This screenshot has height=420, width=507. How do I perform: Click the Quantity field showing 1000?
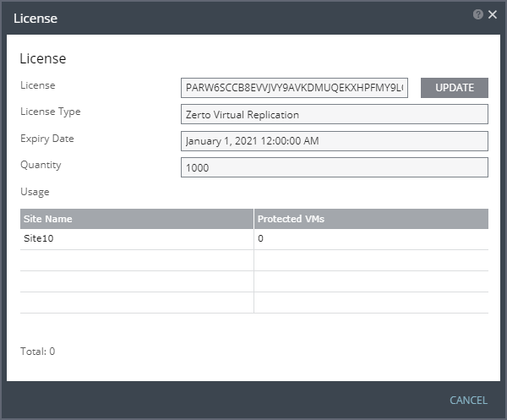tap(335, 167)
